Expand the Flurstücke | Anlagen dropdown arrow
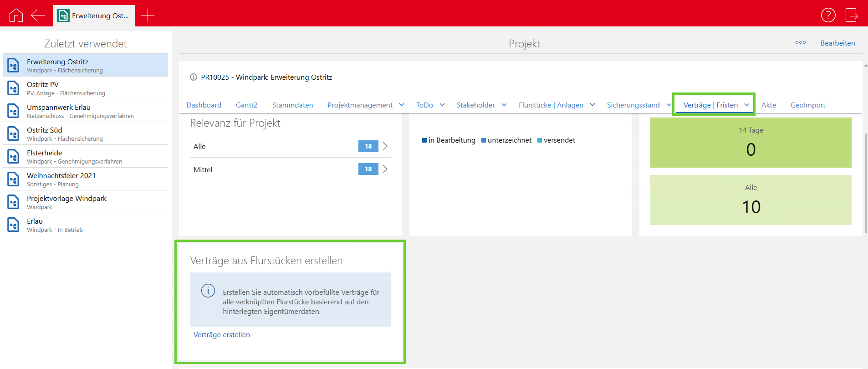This screenshot has height=369, width=868. (592, 105)
